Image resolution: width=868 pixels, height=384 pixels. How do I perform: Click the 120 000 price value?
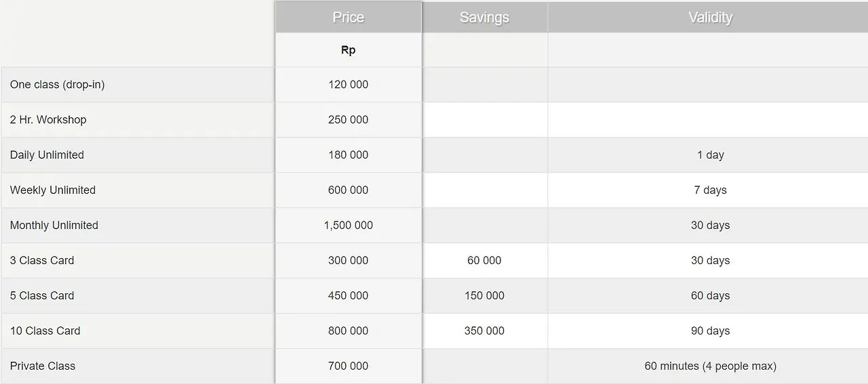pos(348,85)
